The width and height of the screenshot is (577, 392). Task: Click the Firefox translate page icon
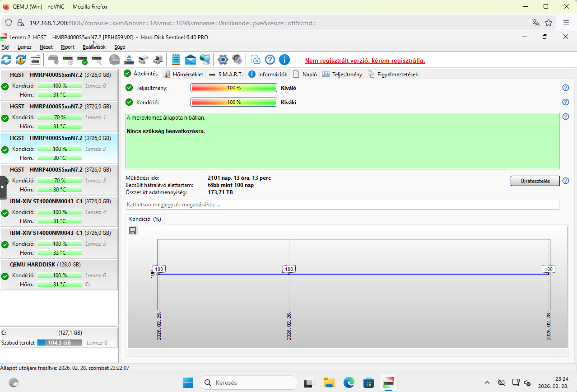pyautogui.click(x=535, y=23)
